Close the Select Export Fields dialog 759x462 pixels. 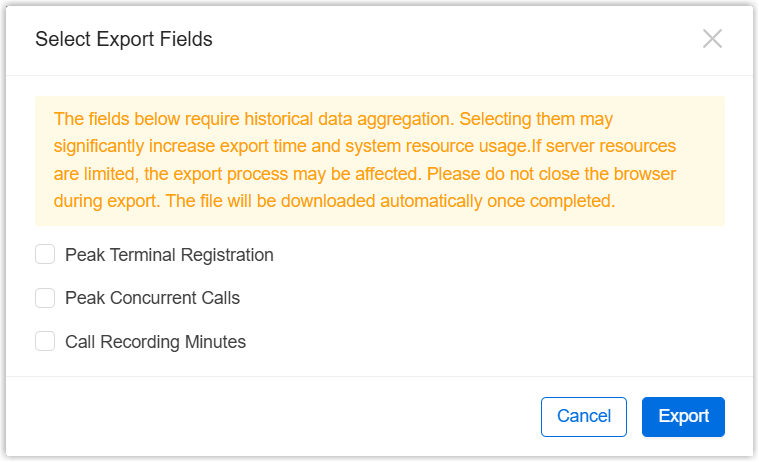point(712,39)
